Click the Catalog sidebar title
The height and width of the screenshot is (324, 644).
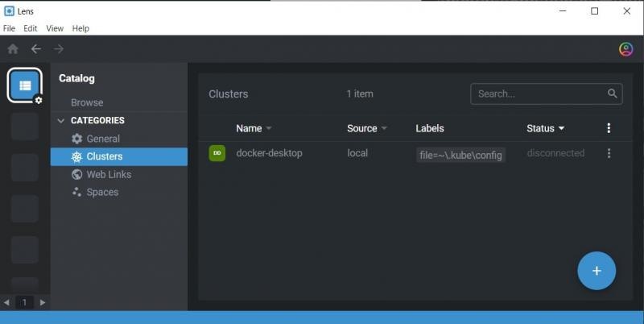point(76,78)
